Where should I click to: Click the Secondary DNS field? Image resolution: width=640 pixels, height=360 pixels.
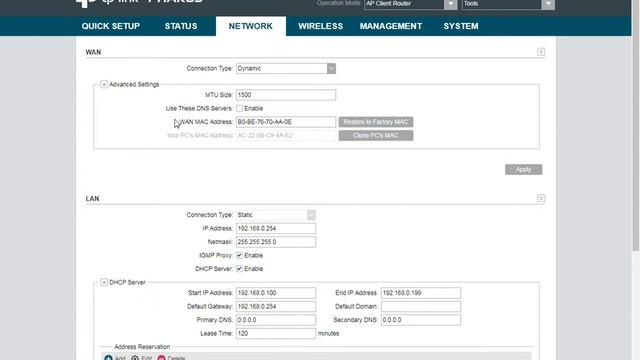click(x=421, y=320)
